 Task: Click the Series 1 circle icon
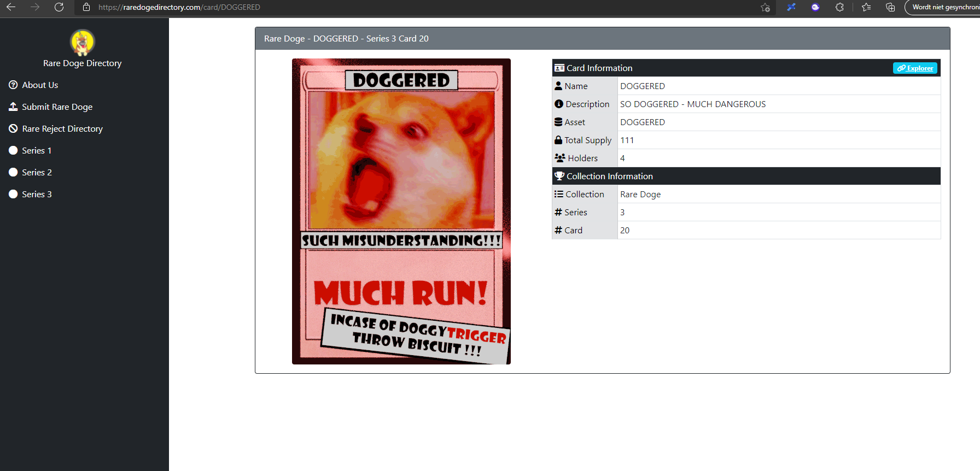[13, 150]
